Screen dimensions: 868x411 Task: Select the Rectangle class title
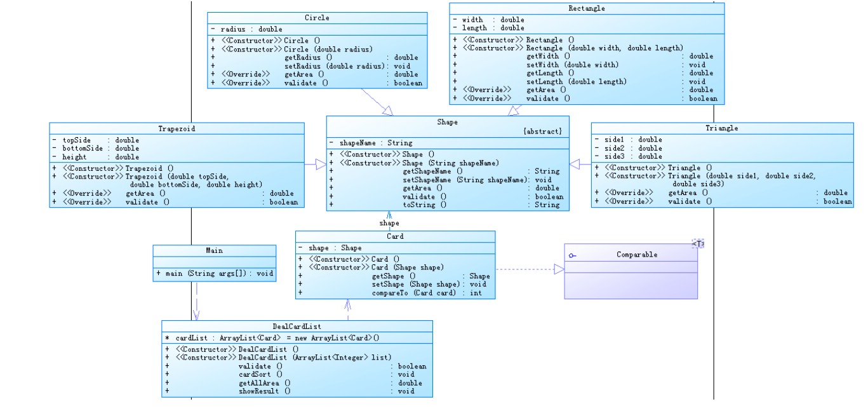(x=587, y=9)
